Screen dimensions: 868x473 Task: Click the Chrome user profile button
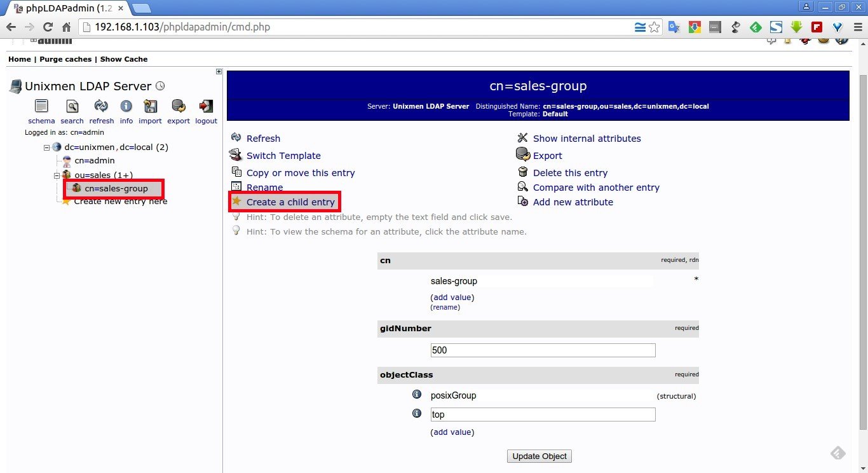(806, 6)
